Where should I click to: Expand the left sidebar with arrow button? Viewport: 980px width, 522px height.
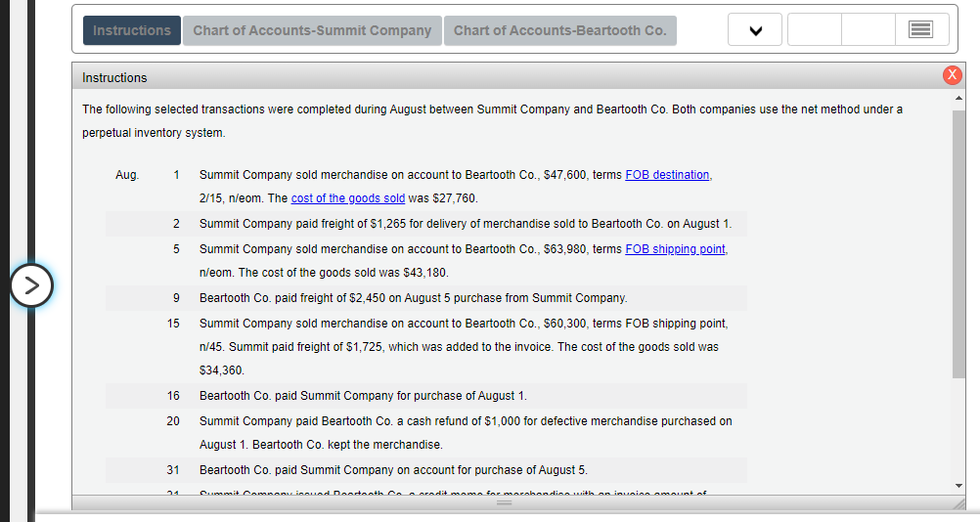(31, 285)
